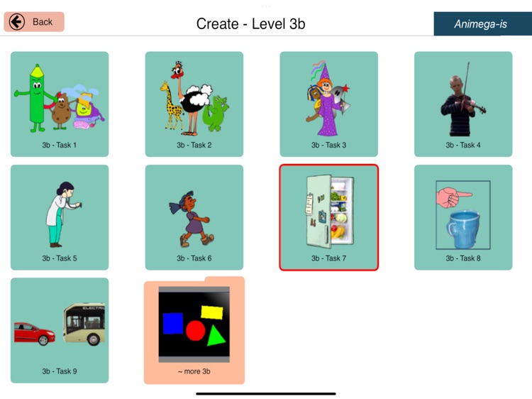
Task: Open 3b - Task 4 violin boy tile
Action: coord(463,104)
